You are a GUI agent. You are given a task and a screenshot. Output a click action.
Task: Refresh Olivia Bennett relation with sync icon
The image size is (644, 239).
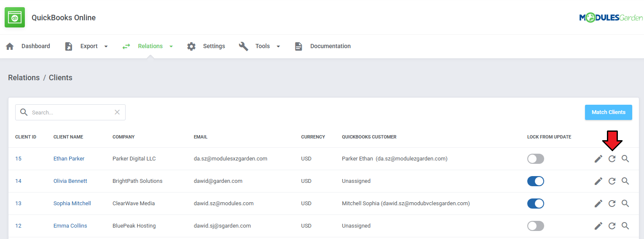(612, 181)
